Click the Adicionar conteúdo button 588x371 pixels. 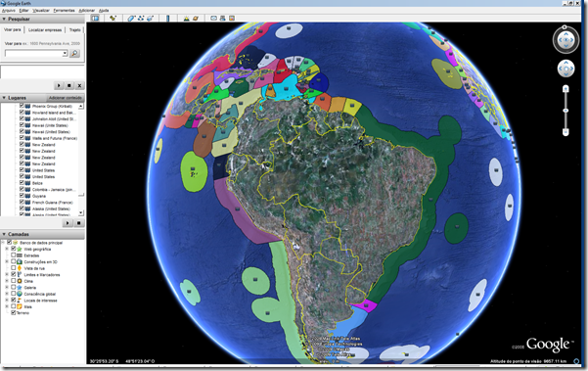66,98
